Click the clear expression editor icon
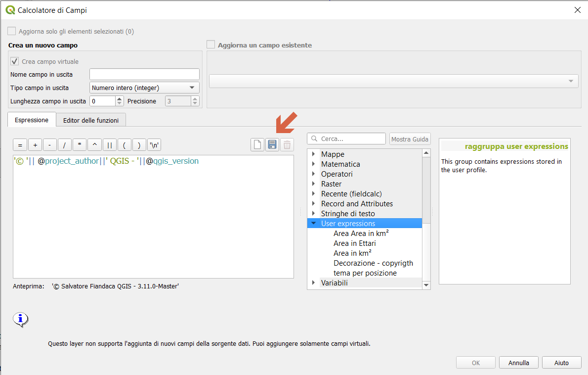 pos(257,145)
